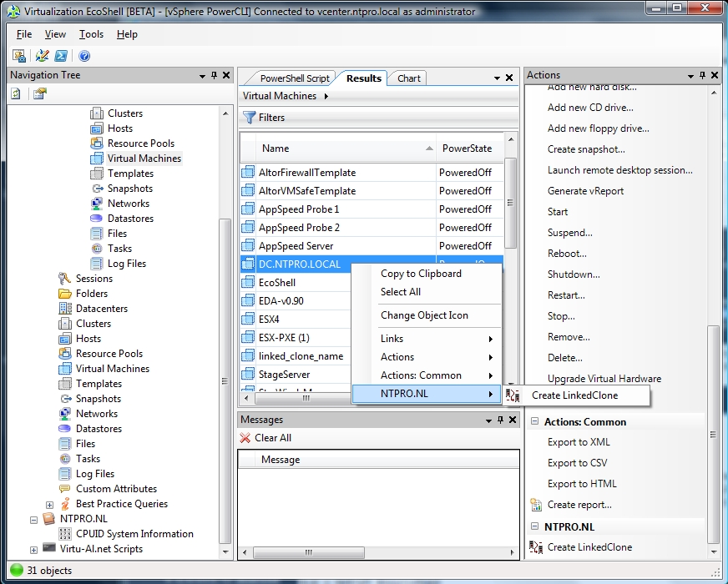Sort by the PowerState column header

[x=469, y=149]
